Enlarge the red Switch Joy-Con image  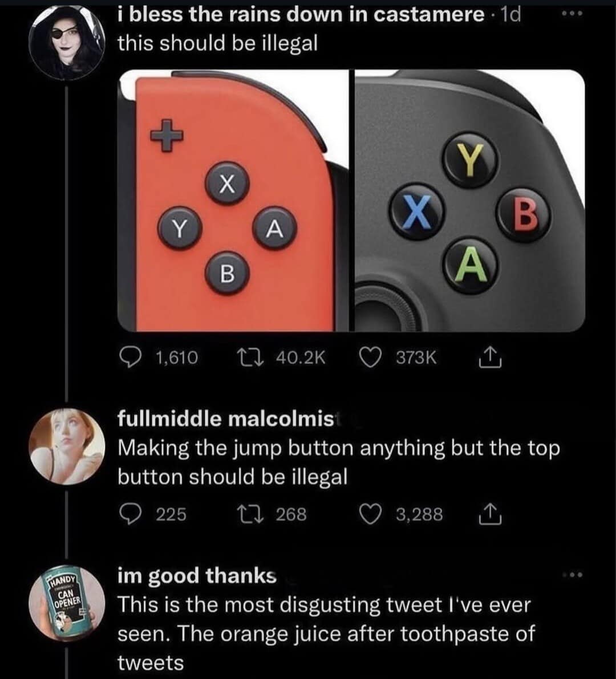click(x=233, y=201)
